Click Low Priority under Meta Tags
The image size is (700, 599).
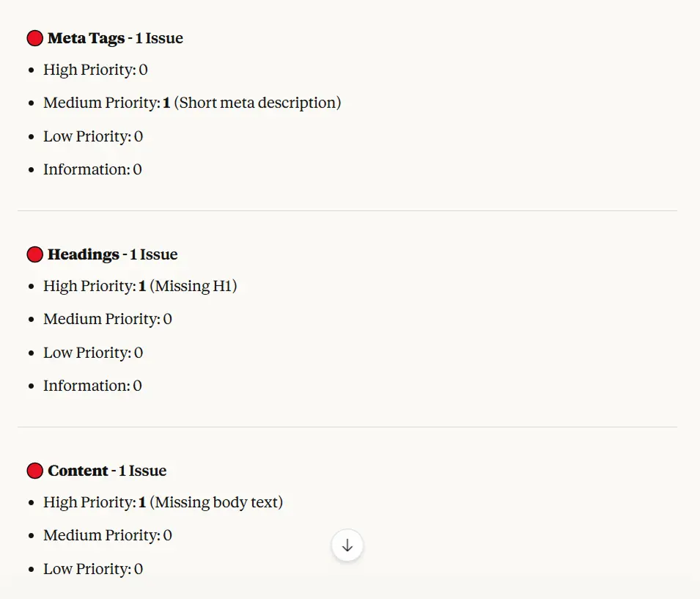(x=92, y=136)
